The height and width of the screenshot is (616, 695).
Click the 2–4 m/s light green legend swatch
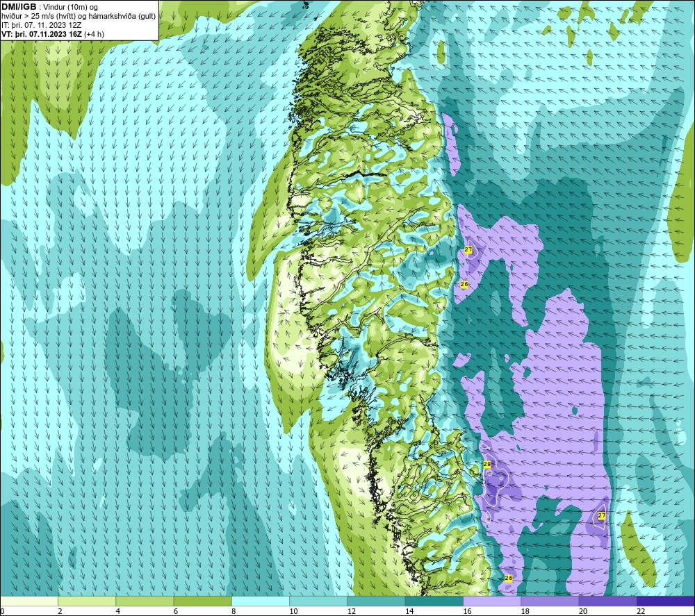pyautogui.click(x=87, y=601)
